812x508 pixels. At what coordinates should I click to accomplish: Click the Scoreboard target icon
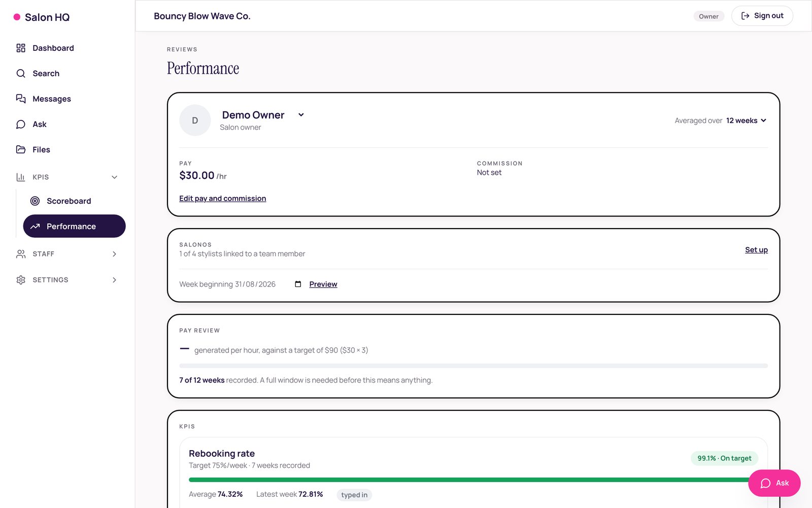pyautogui.click(x=35, y=201)
